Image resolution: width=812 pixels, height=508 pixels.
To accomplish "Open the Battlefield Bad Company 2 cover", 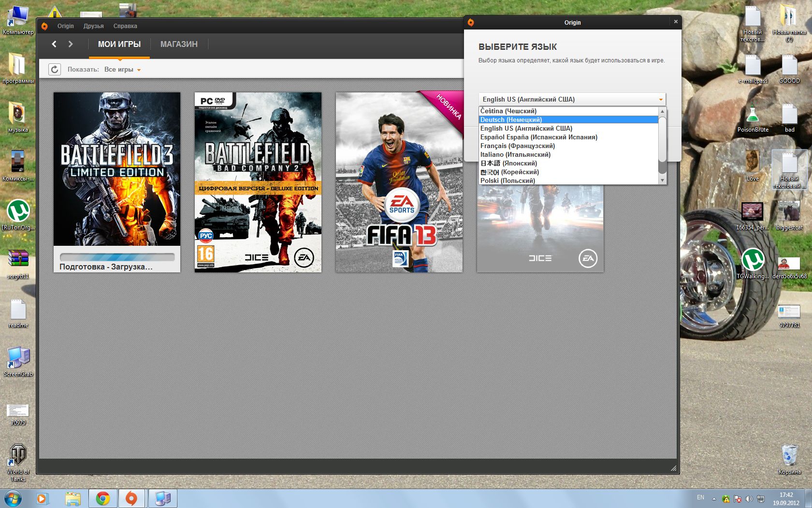I will (x=258, y=182).
